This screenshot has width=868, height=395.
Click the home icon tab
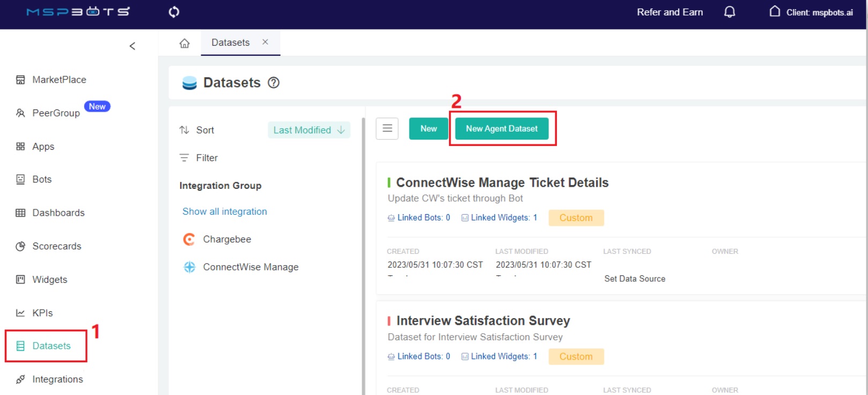185,43
